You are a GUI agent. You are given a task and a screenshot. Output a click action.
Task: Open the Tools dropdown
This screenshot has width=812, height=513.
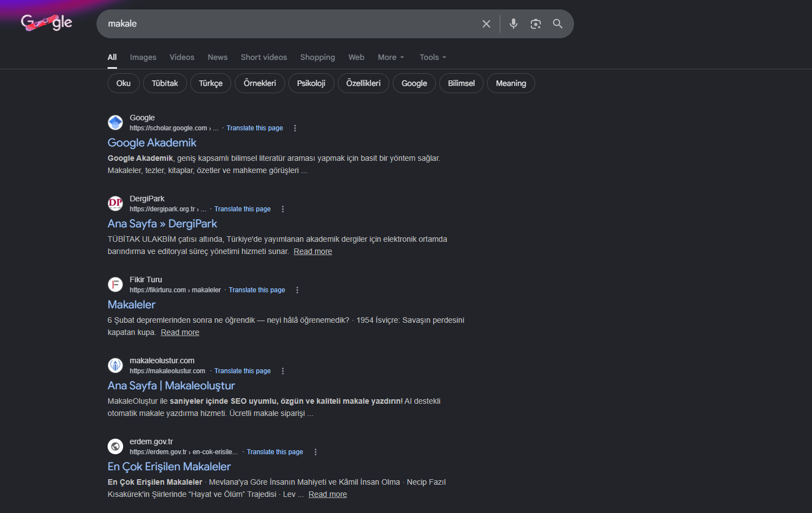433,57
